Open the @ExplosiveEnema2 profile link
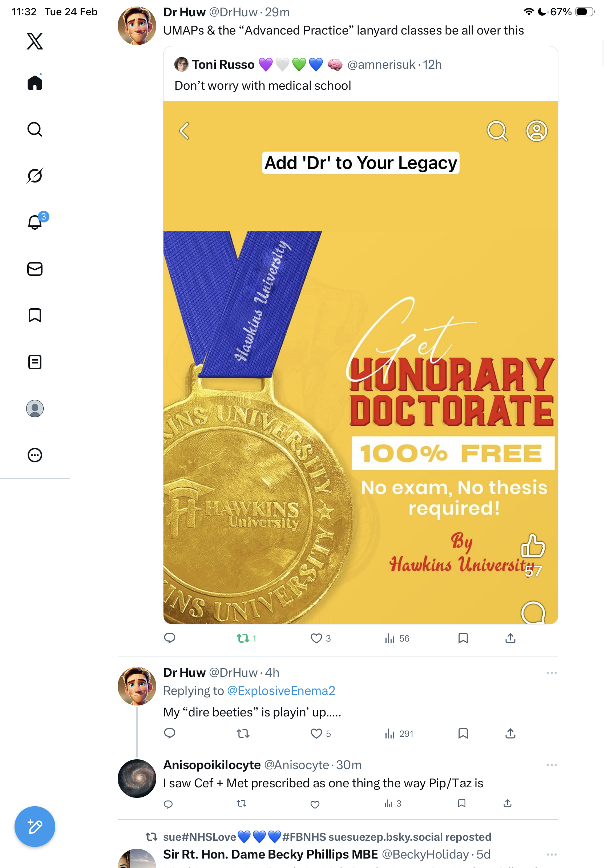 coord(281,691)
